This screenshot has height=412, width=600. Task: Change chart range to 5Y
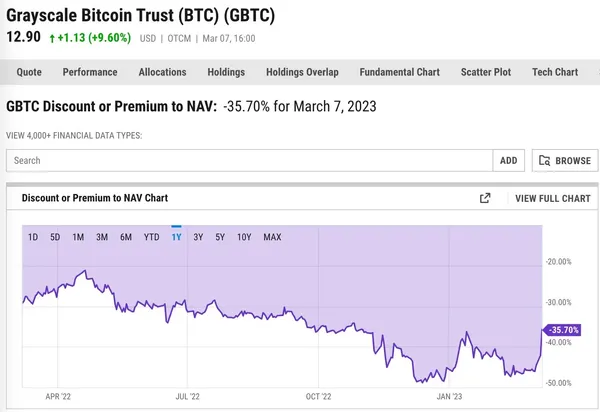(220, 237)
